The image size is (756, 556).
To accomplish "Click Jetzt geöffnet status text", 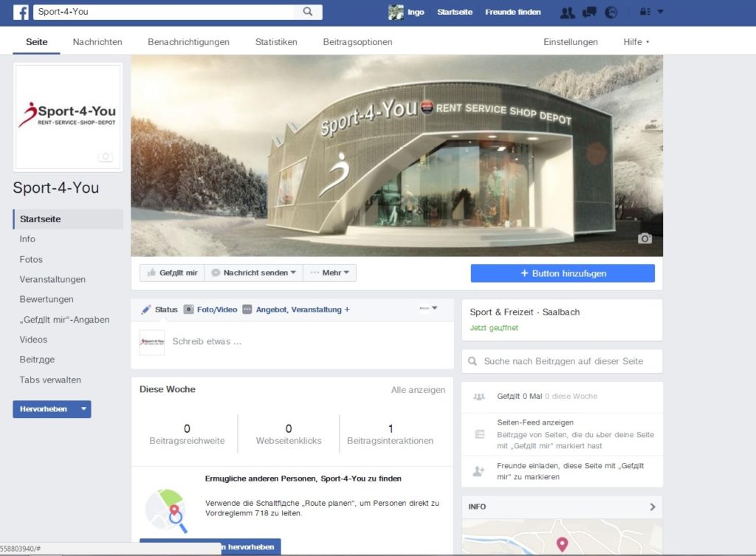I will pos(494,328).
